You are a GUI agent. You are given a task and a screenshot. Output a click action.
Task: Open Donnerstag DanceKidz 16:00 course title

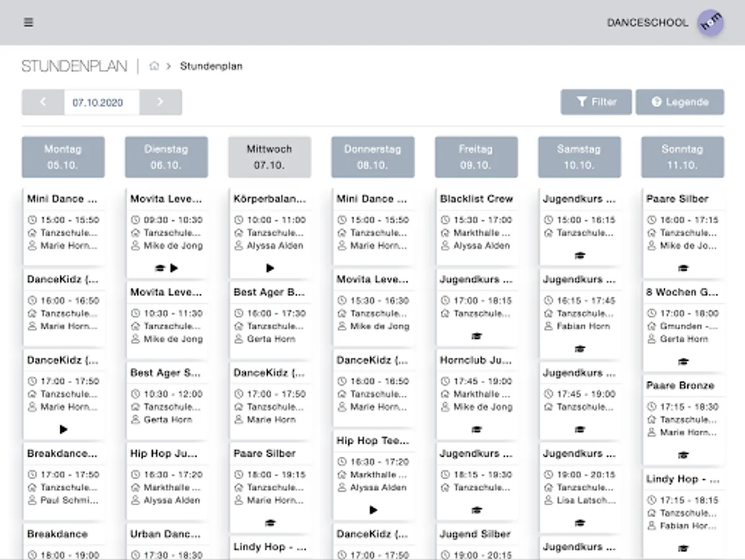pyautogui.click(x=372, y=360)
